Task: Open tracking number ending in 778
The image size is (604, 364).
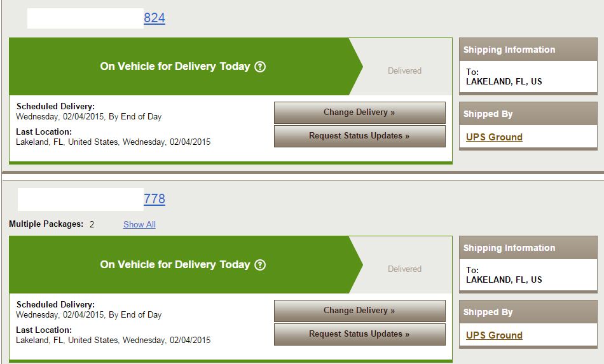Action: click(154, 199)
